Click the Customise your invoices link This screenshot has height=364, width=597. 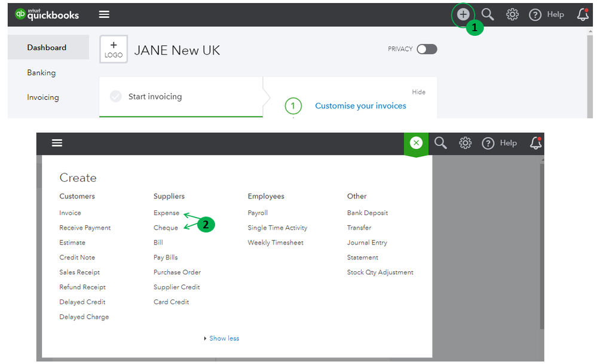pyautogui.click(x=360, y=106)
